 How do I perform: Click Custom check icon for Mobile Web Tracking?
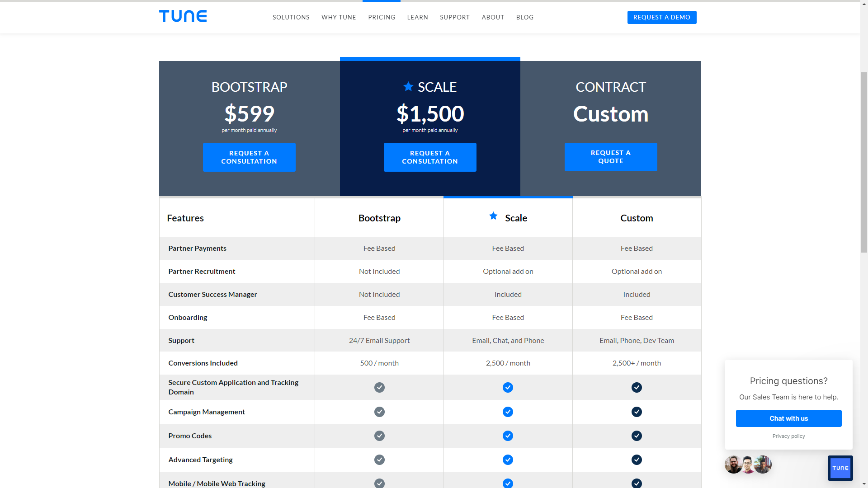(637, 483)
